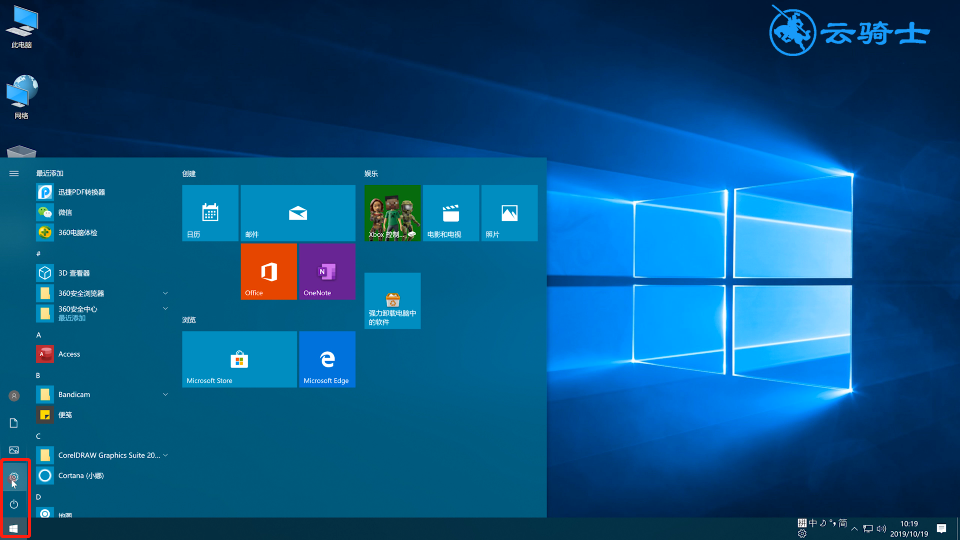Open the 电影和电视 tile
Viewport: 960px width, 540px height.
[451, 213]
